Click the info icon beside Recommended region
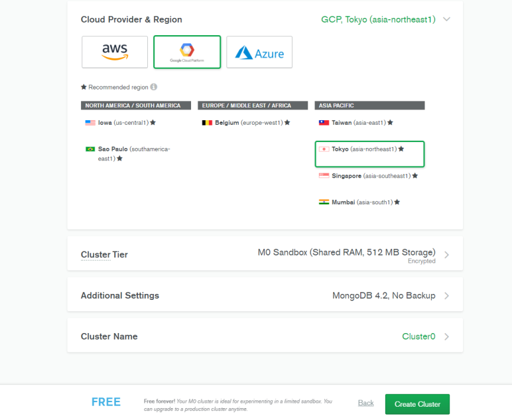Screen dimensions: 512x420 pyautogui.click(x=154, y=87)
